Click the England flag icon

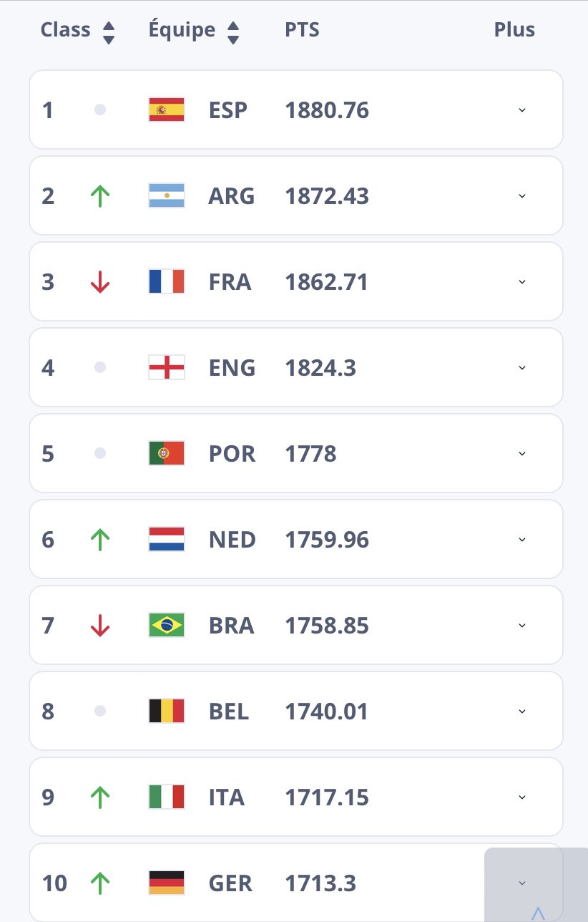pos(167,368)
